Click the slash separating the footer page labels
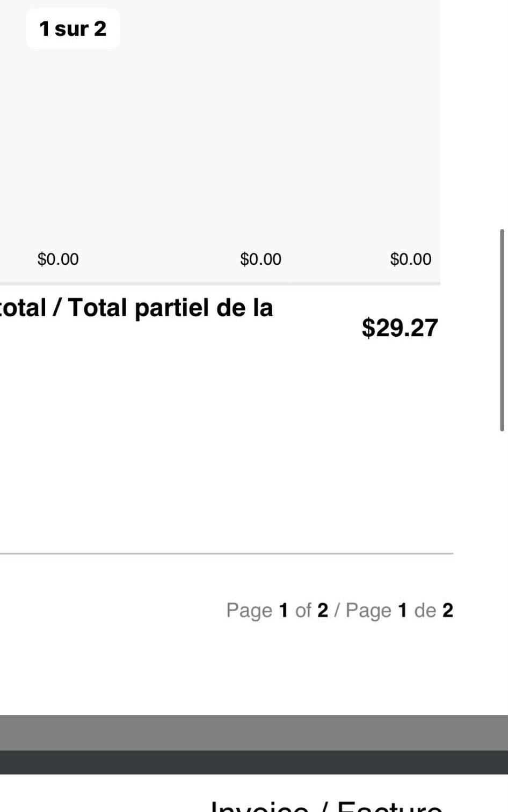The height and width of the screenshot is (812, 508). 337,610
